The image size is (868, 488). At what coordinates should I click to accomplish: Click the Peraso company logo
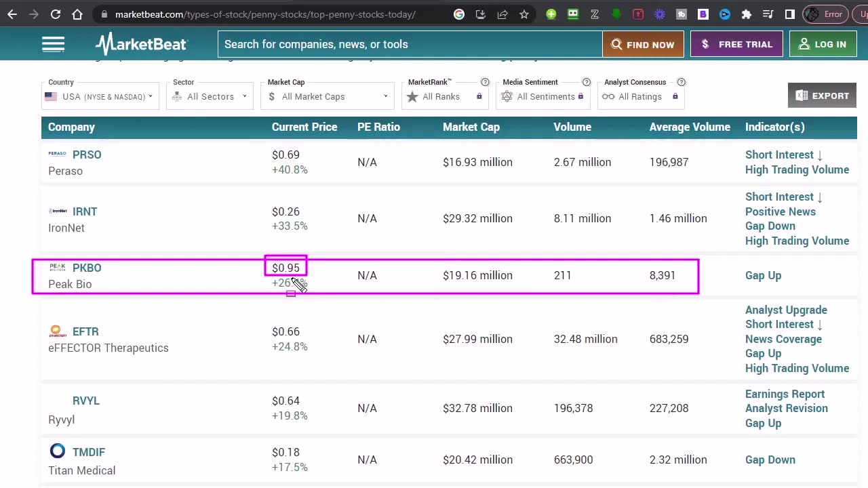(x=58, y=154)
